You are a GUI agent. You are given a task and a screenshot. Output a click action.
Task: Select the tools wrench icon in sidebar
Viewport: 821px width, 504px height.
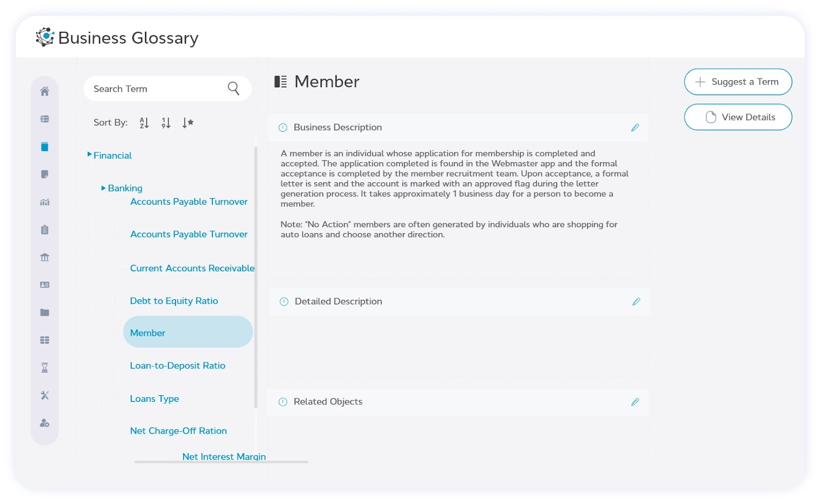tap(45, 395)
